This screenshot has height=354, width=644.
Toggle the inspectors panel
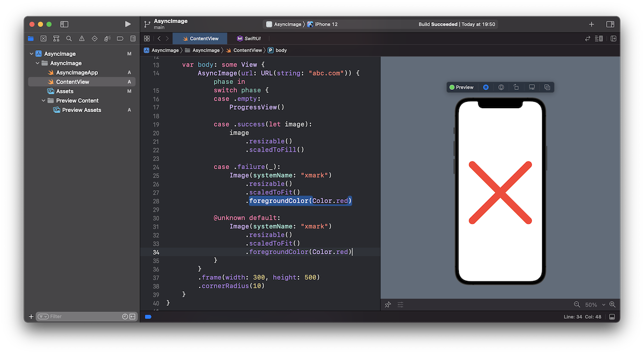[610, 24]
